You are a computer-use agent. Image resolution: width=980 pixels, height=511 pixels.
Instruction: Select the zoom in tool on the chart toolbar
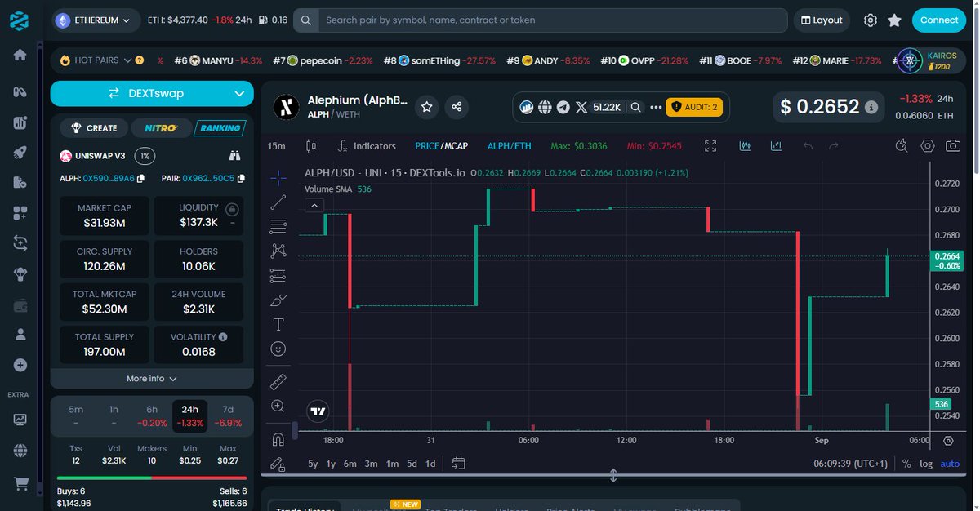278,406
